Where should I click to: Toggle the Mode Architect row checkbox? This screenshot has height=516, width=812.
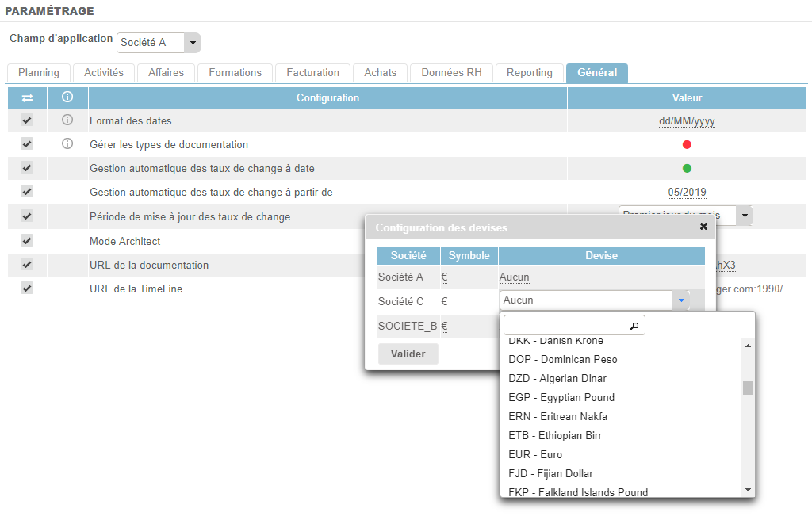coord(27,240)
